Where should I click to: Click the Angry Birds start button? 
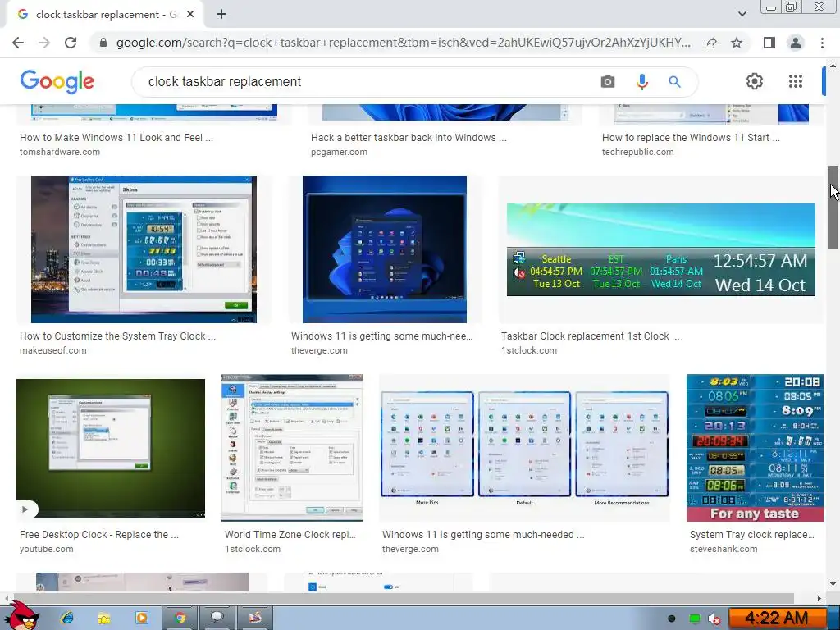point(22,616)
